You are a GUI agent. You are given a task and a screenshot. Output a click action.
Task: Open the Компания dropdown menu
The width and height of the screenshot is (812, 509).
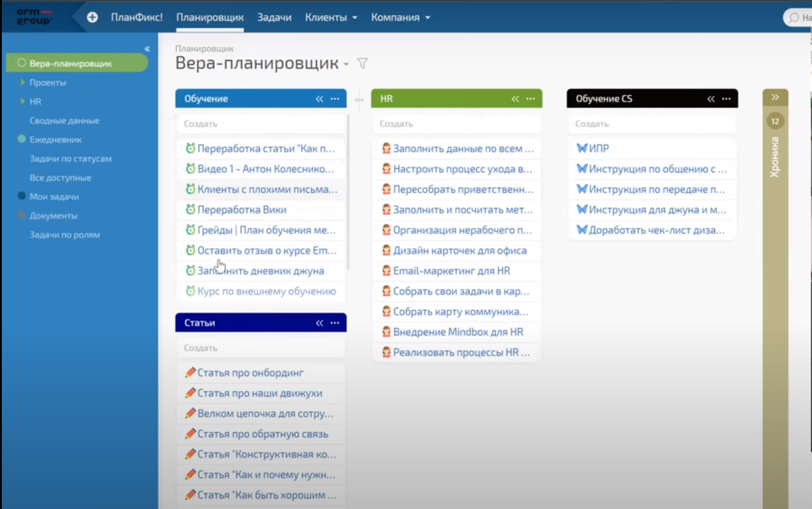(x=401, y=18)
